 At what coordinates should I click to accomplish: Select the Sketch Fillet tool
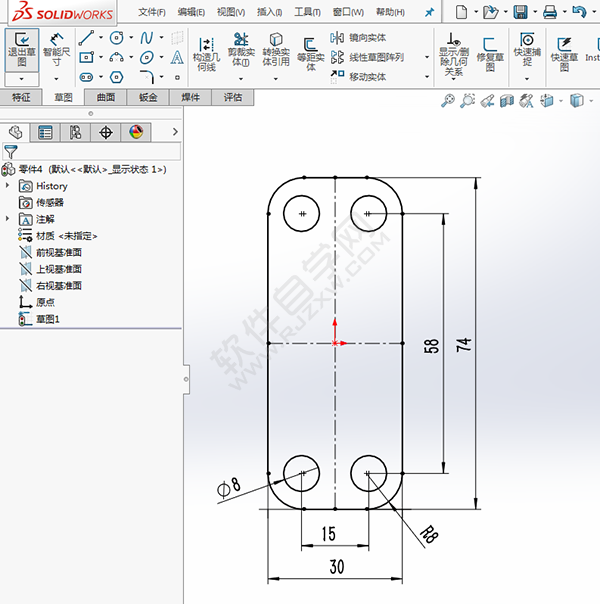tap(147, 77)
